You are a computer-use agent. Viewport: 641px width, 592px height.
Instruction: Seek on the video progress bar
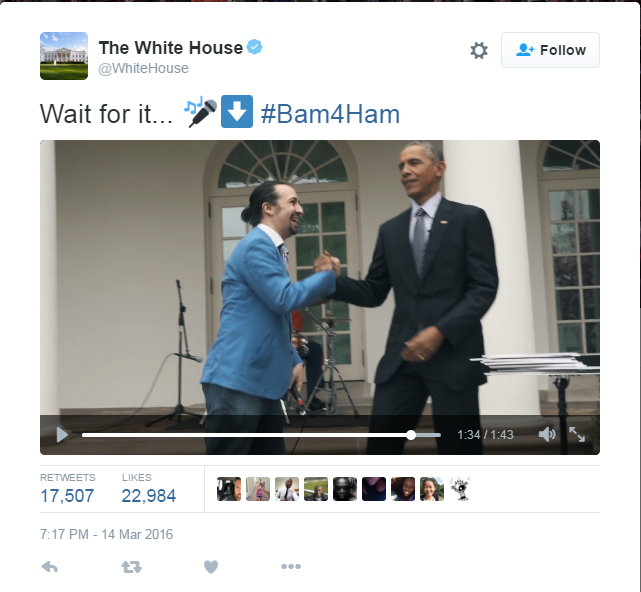click(261, 435)
